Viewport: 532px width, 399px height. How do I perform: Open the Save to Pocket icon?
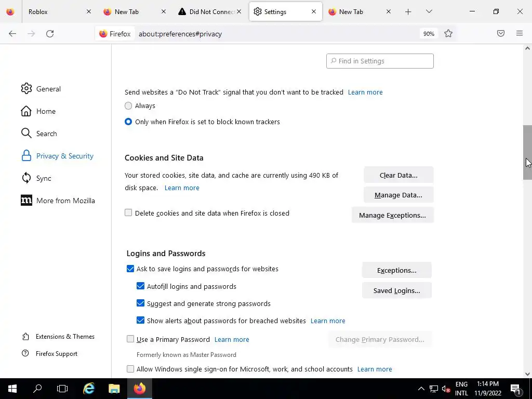click(501, 33)
